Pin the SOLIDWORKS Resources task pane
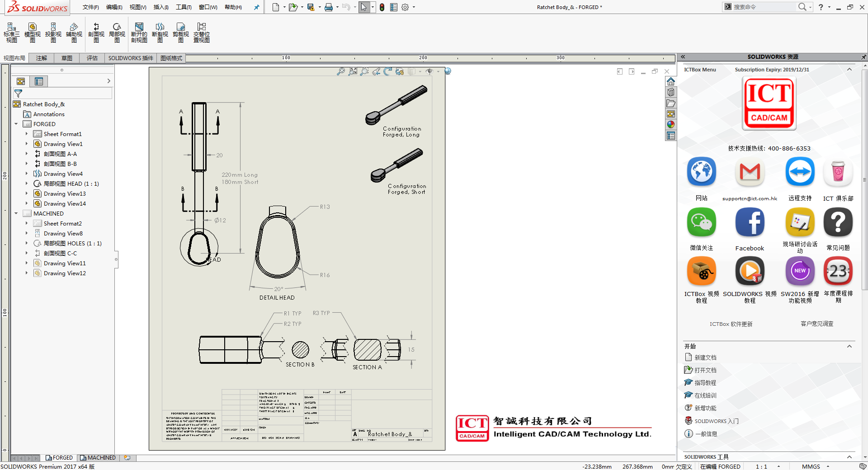Screen dimensions: 868x470 [x=863, y=57]
